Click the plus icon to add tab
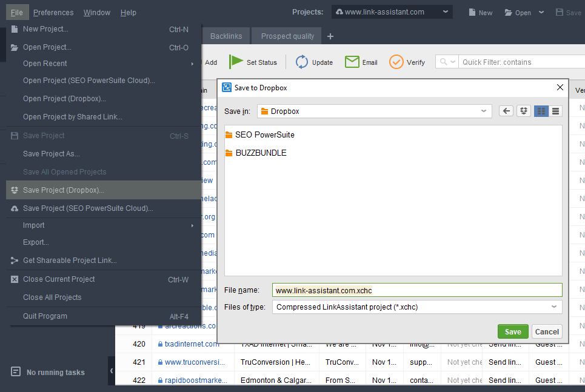Screen dimensions: 585x392 tap(330, 36)
